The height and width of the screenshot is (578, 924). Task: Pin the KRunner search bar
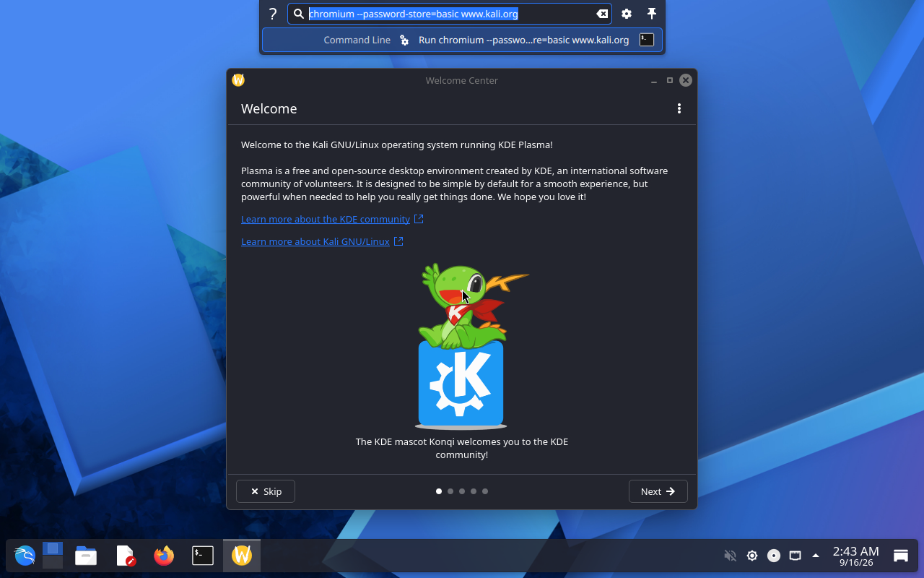coord(652,14)
